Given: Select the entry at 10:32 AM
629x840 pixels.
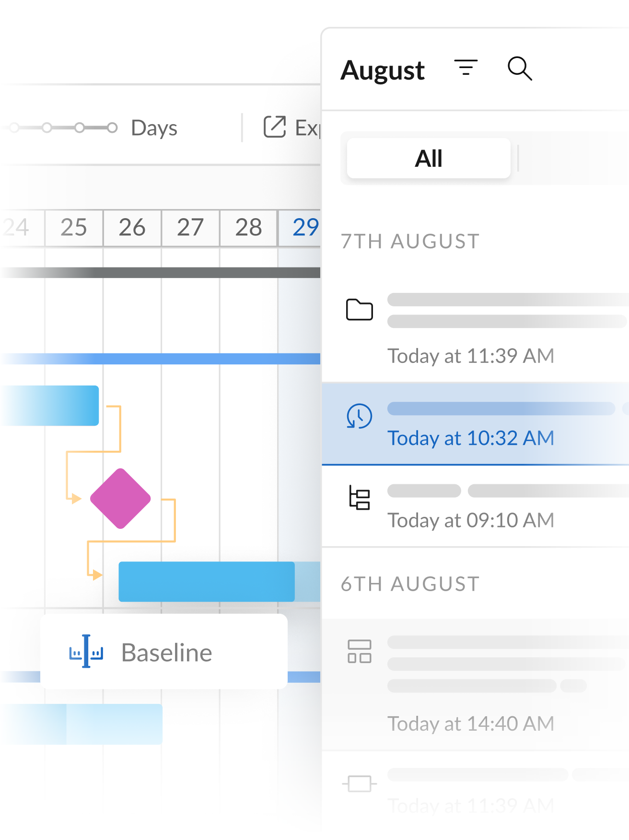Looking at the screenshot, I should (470, 438).
